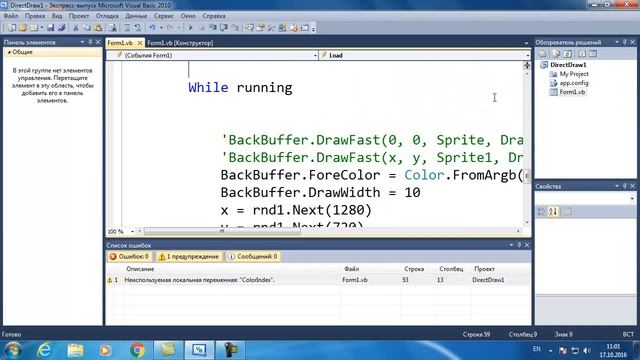Click the Paste clipboard toolbar icon

(98, 28)
